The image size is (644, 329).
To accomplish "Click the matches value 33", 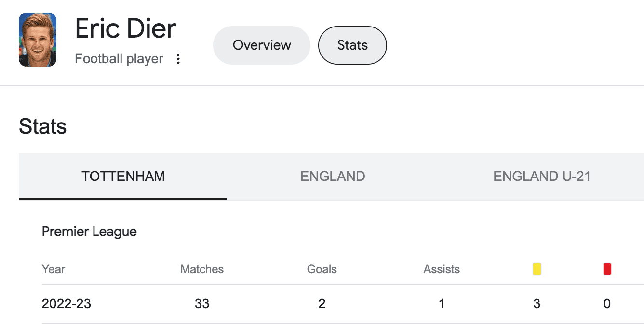I will [202, 303].
